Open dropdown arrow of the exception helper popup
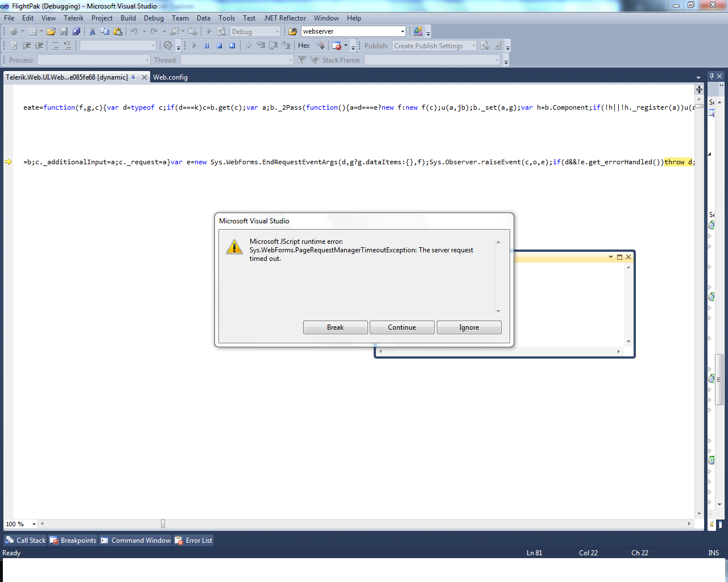 point(611,257)
